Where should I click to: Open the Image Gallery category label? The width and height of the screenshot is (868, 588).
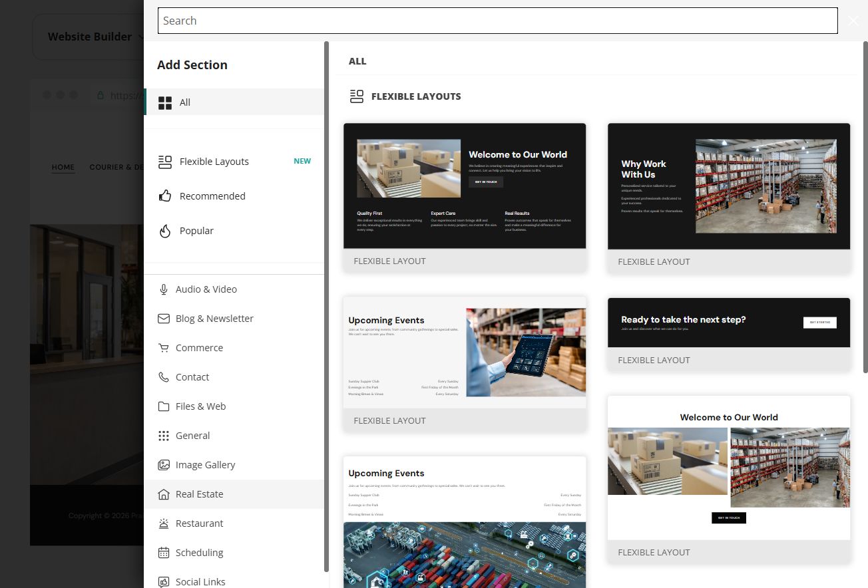click(205, 465)
